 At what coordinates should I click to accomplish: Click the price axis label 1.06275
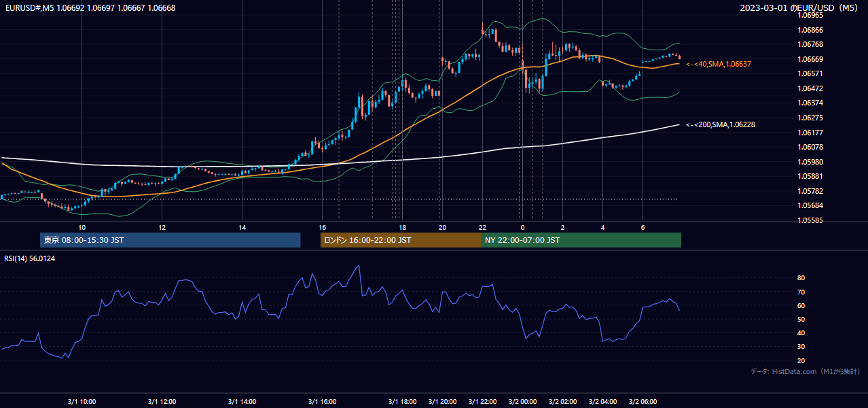(x=810, y=118)
